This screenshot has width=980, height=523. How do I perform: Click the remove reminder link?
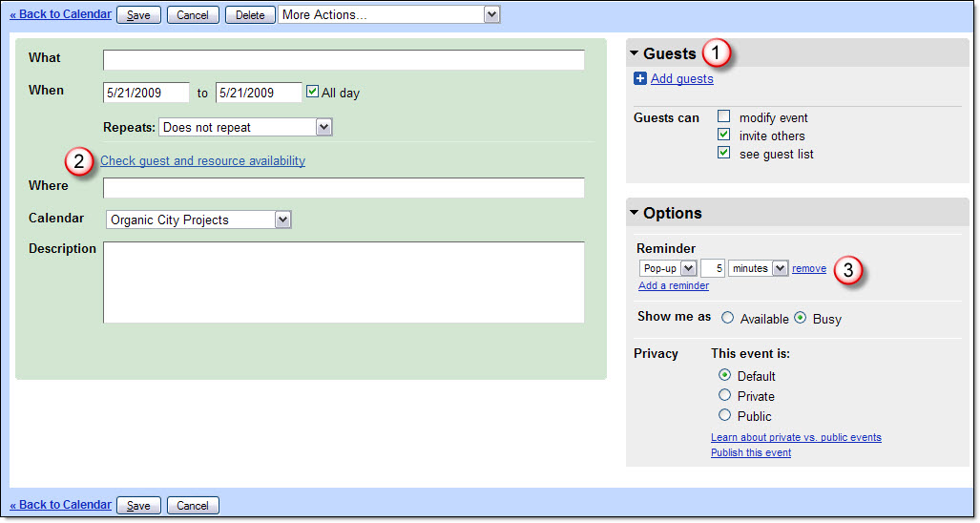pos(809,269)
